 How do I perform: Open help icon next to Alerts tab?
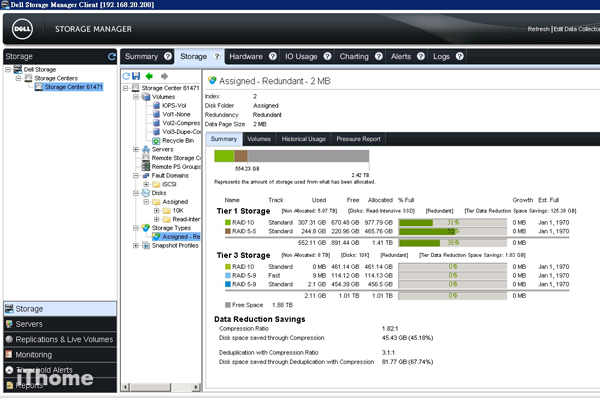421,56
